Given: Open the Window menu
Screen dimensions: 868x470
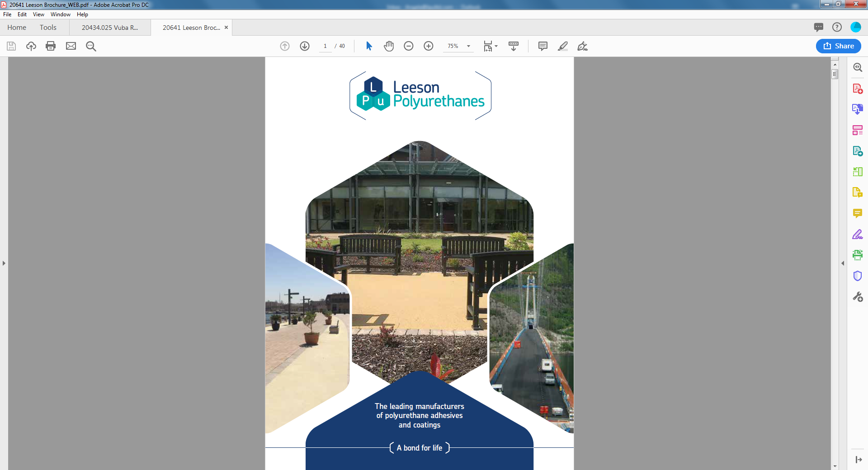Looking at the screenshot, I should pos(61,14).
